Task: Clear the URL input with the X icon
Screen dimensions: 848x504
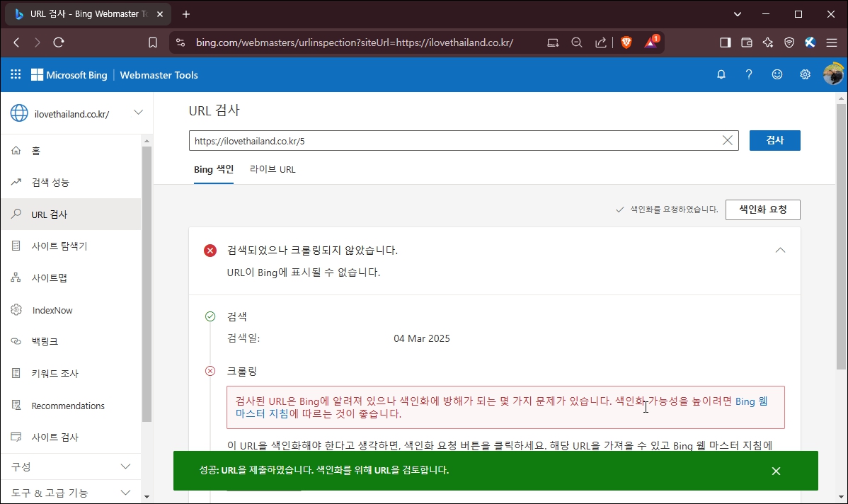Action: [x=727, y=140]
